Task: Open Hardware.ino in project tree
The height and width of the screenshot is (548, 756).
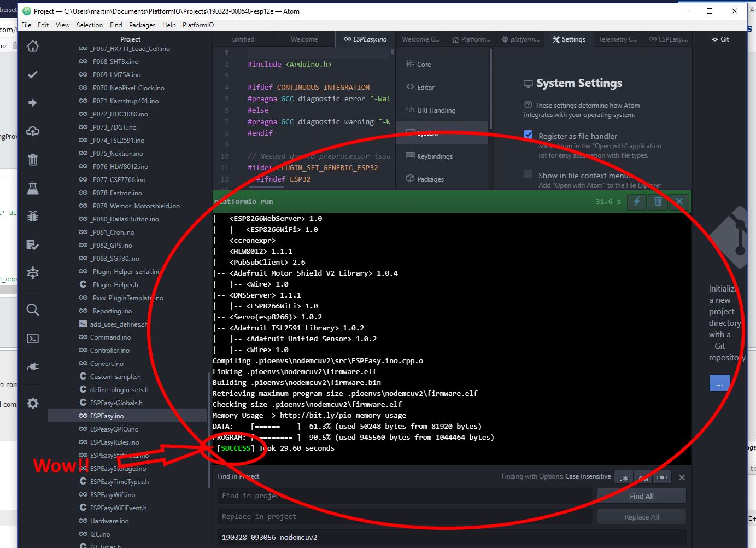Action: [109, 521]
